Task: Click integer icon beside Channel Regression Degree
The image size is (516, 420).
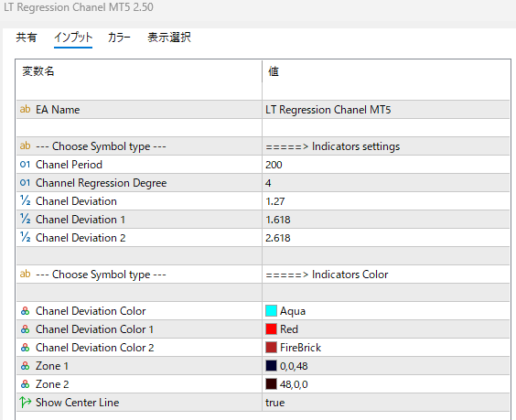Action: [25, 183]
